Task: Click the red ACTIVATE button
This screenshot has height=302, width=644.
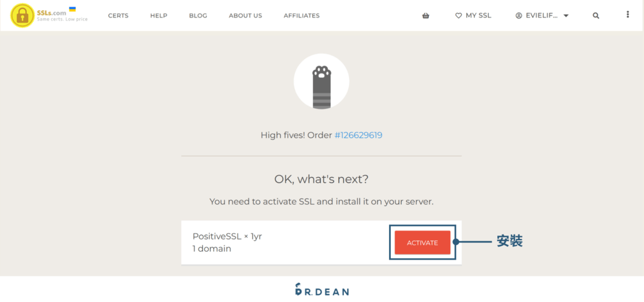Action: tap(422, 242)
